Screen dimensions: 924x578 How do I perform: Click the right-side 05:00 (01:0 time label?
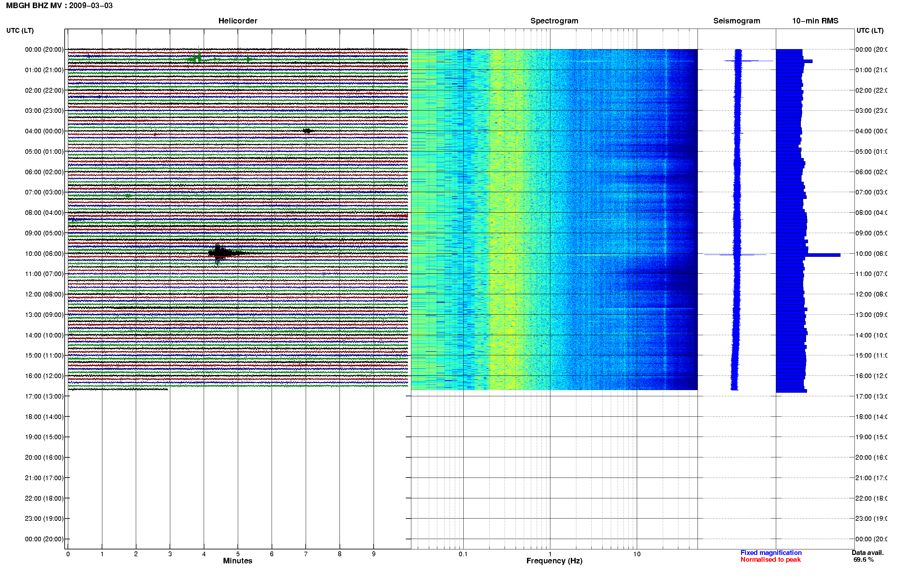point(871,152)
